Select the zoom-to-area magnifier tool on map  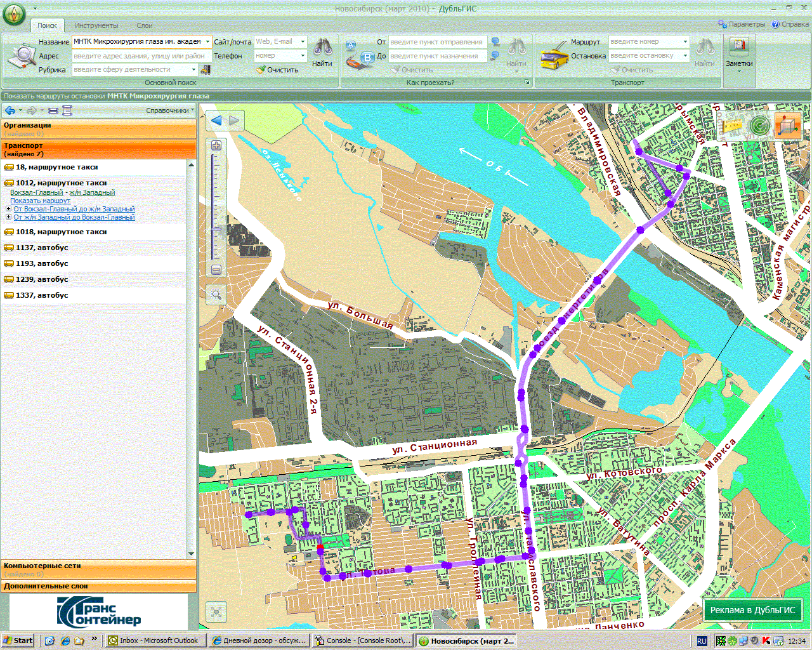point(216,295)
